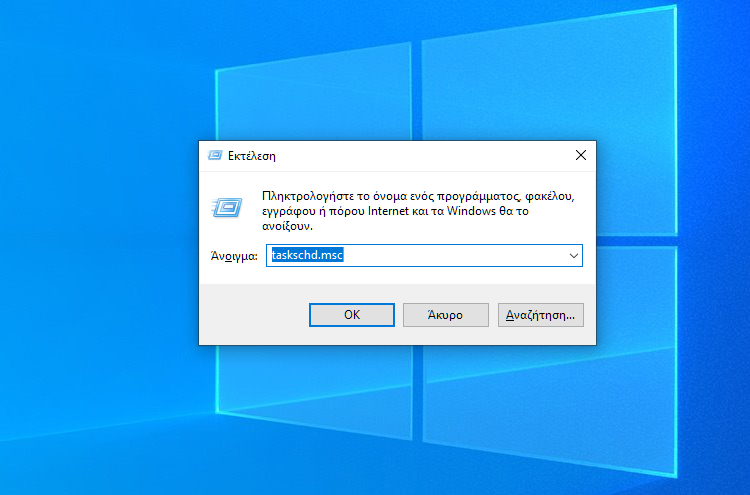Open the file browser with Αναζήτηση…
The height and width of the screenshot is (495, 750).
pos(540,315)
